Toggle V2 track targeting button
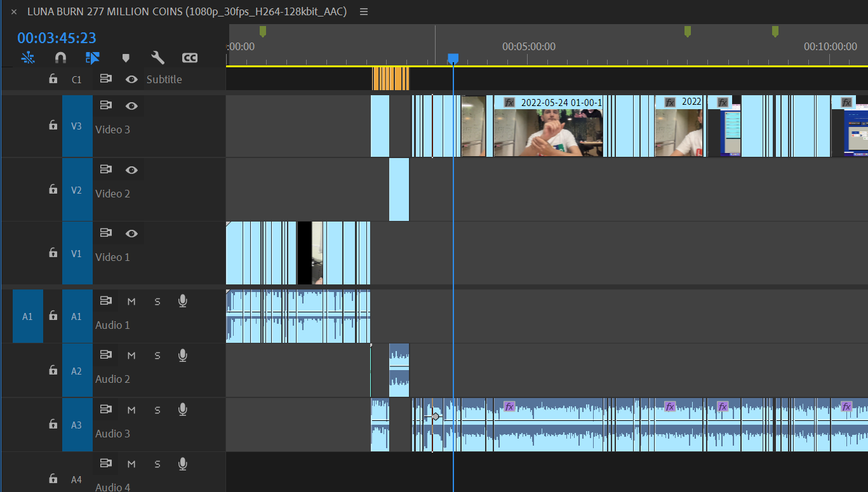This screenshot has height=492, width=868. [x=77, y=189]
